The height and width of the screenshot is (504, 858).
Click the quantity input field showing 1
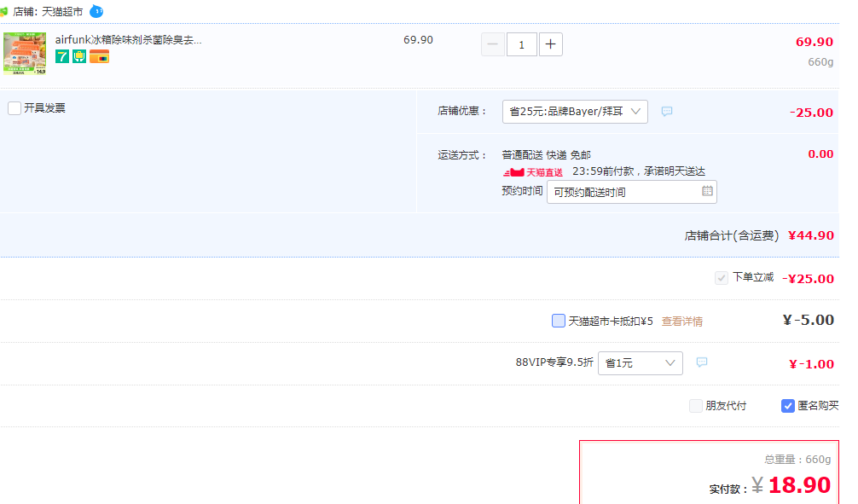tap(521, 44)
